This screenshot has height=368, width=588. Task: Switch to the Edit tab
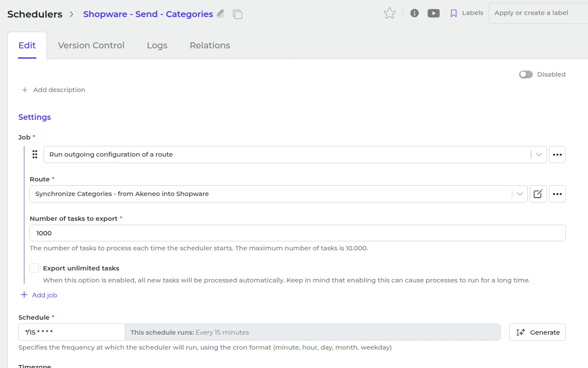[27, 45]
